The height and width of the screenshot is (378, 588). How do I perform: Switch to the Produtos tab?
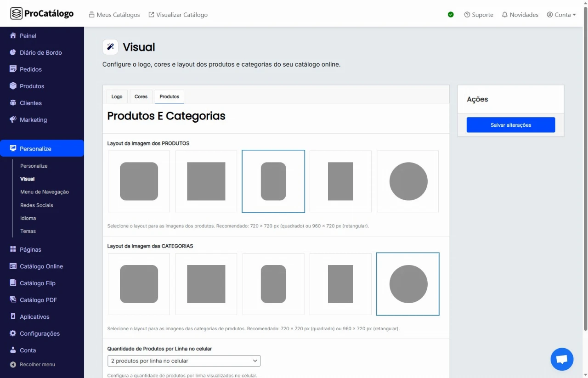pos(170,96)
